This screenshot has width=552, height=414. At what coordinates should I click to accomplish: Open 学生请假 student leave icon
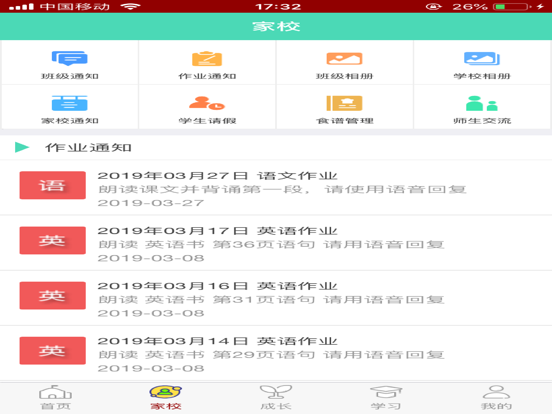click(207, 103)
